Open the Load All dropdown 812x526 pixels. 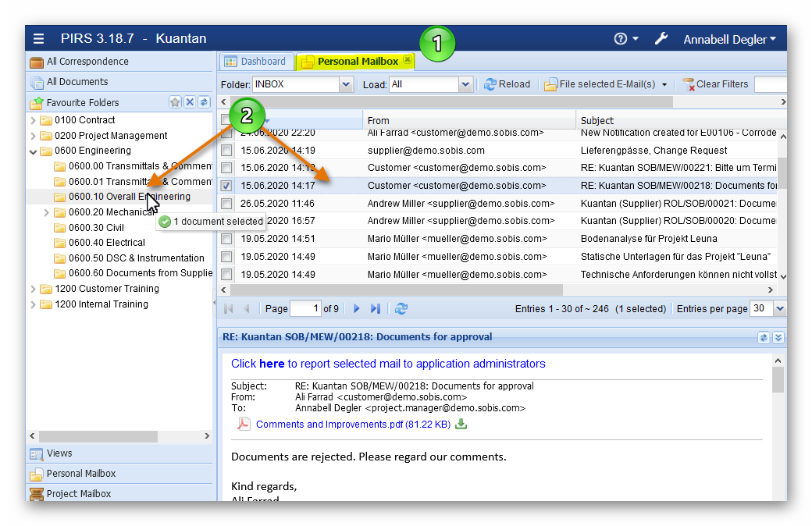[465, 84]
